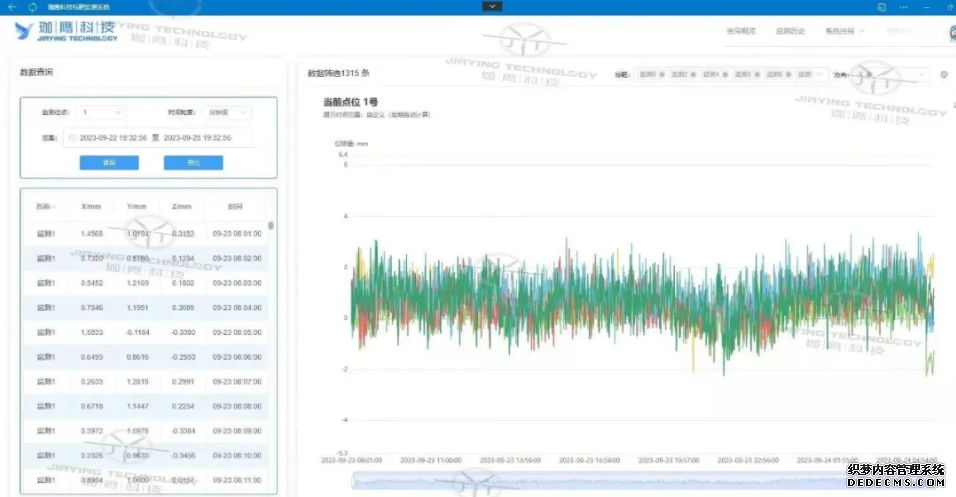This screenshot has width=956, height=497.
Task: Click the blue query button
Action: [109, 162]
